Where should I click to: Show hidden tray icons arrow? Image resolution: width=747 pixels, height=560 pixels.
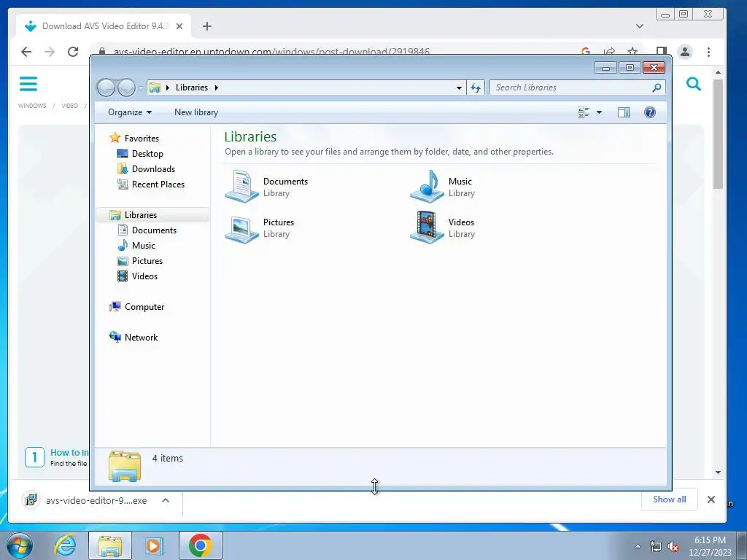point(638,545)
